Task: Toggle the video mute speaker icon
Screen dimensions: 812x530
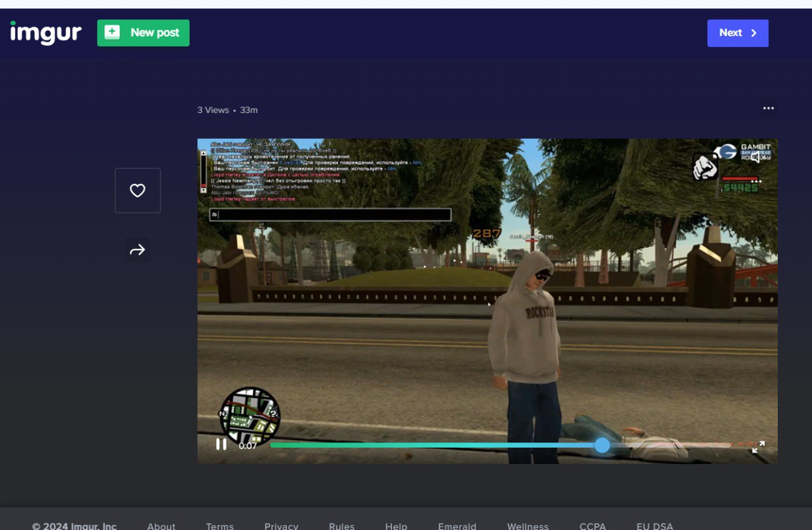Action: point(755,157)
